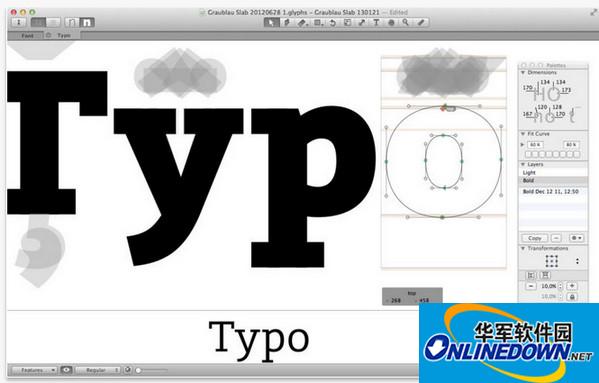This screenshot has width=599, height=383.
Task: Edit the left Fit Curve percentage field
Action: coord(535,145)
